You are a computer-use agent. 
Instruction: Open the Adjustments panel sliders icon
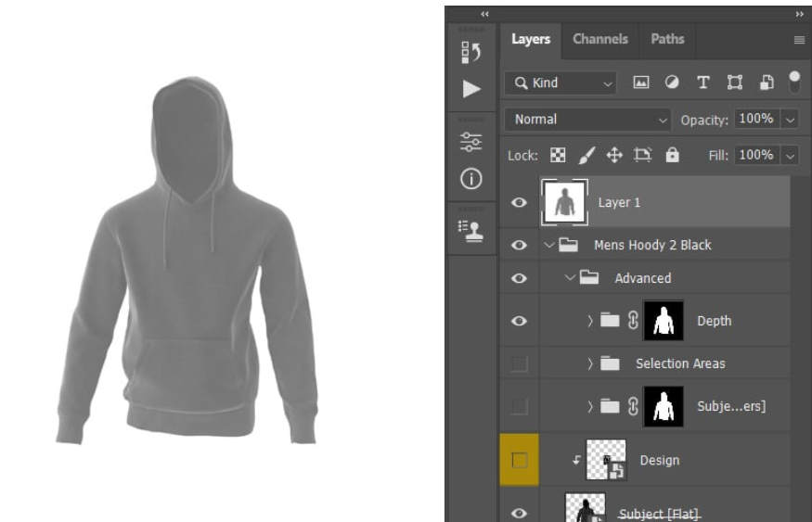click(470, 142)
